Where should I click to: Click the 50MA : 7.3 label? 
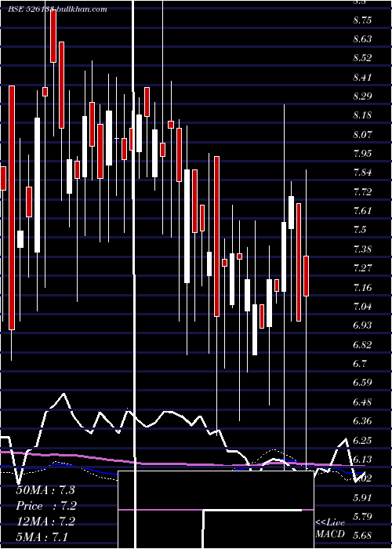pyautogui.click(x=45, y=490)
